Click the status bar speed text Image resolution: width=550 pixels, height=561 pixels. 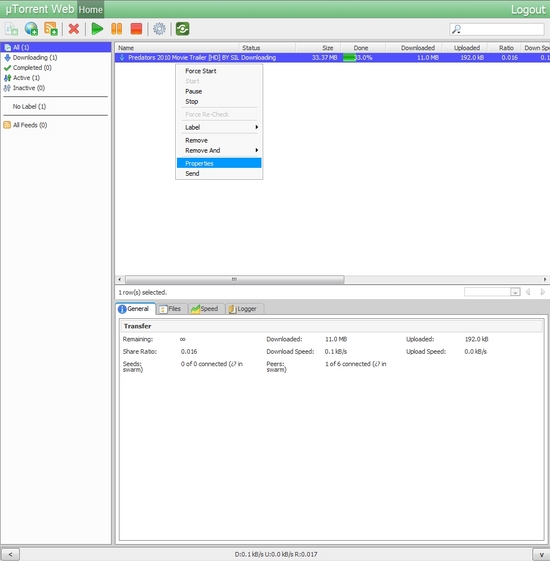pyautogui.click(x=276, y=555)
